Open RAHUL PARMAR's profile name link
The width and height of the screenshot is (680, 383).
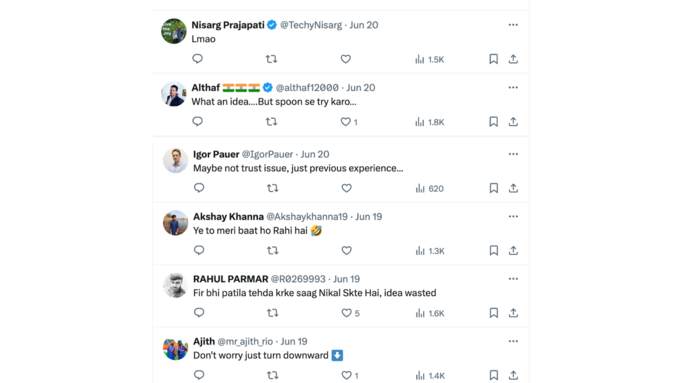231,279
